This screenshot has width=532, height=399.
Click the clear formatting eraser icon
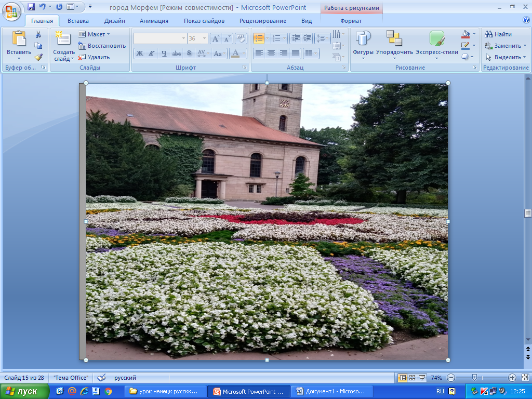pos(241,38)
